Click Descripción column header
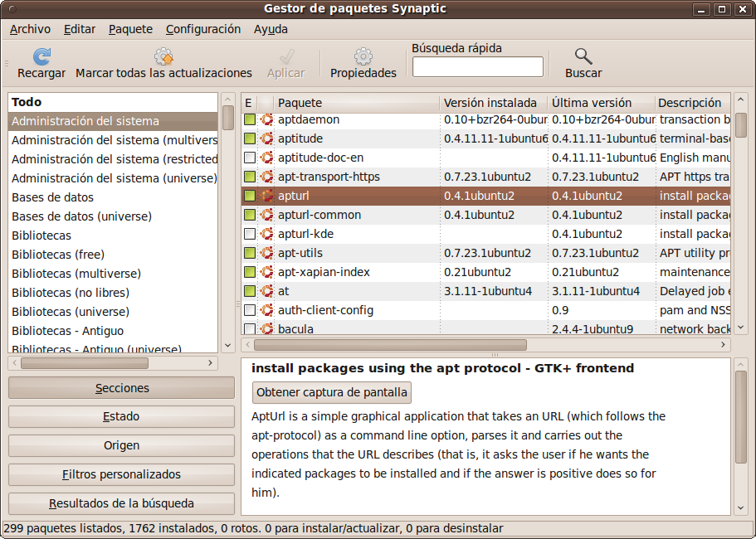 (692, 103)
